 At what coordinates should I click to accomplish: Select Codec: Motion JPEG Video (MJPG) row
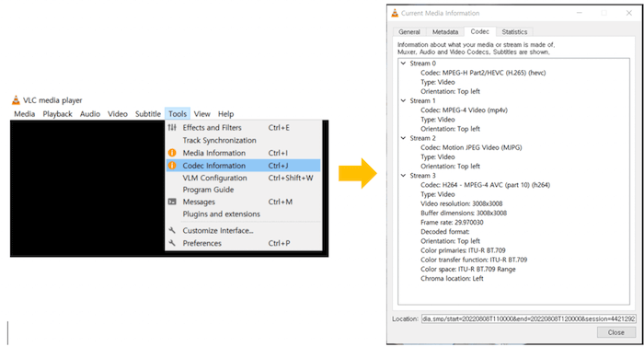click(x=471, y=147)
